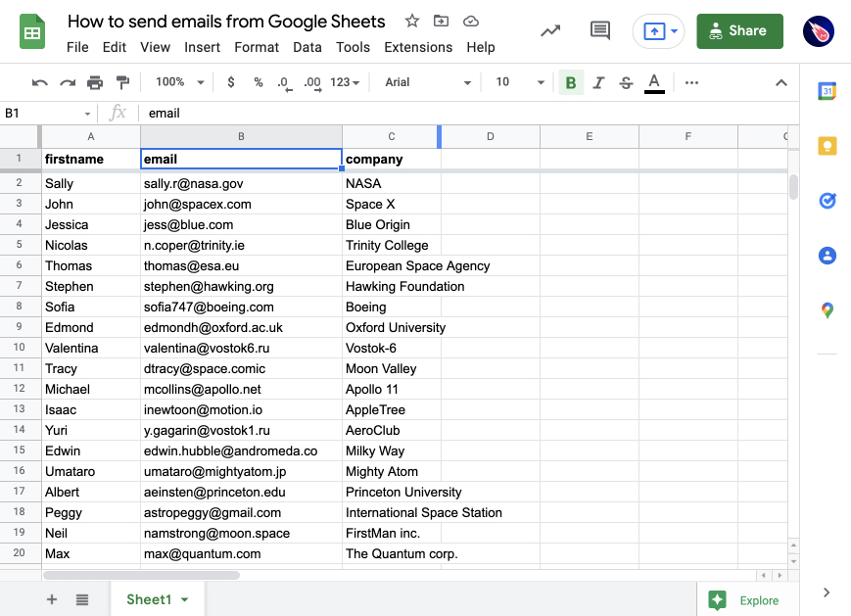Open the comment history icon
The image size is (851, 616).
pyautogui.click(x=599, y=30)
